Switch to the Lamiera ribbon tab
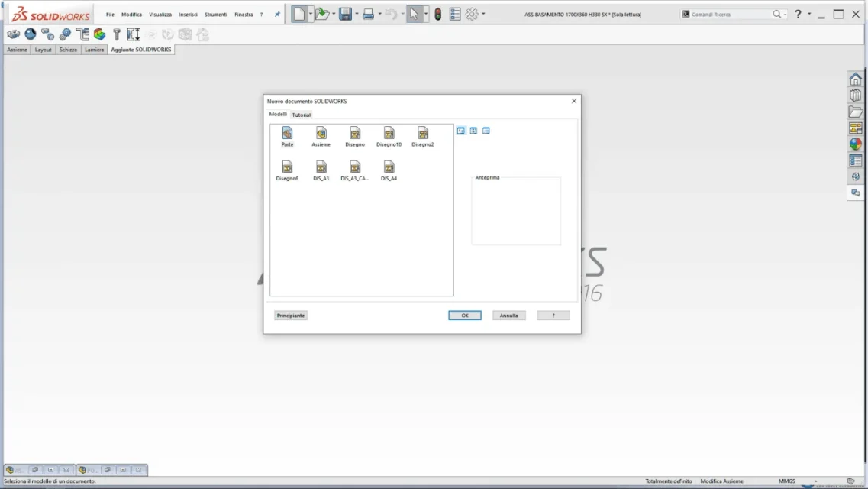Image resolution: width=868 pixels, height=489 pixels. tap(94, 50)
